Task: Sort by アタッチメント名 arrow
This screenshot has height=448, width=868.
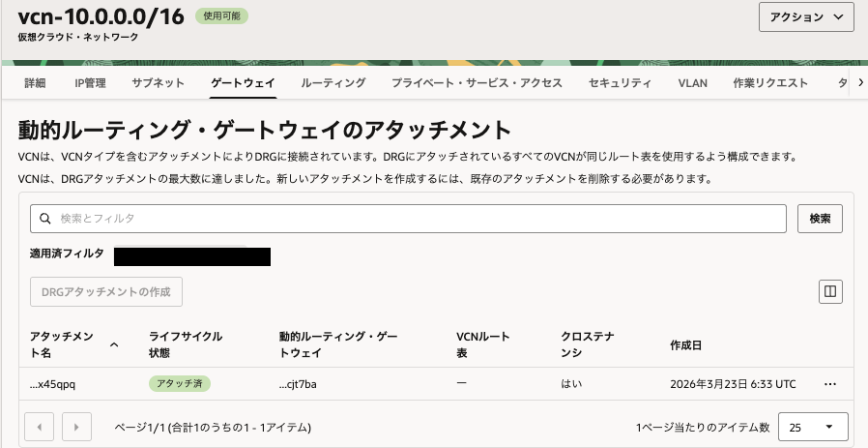Action: click(x=114, y=344)
